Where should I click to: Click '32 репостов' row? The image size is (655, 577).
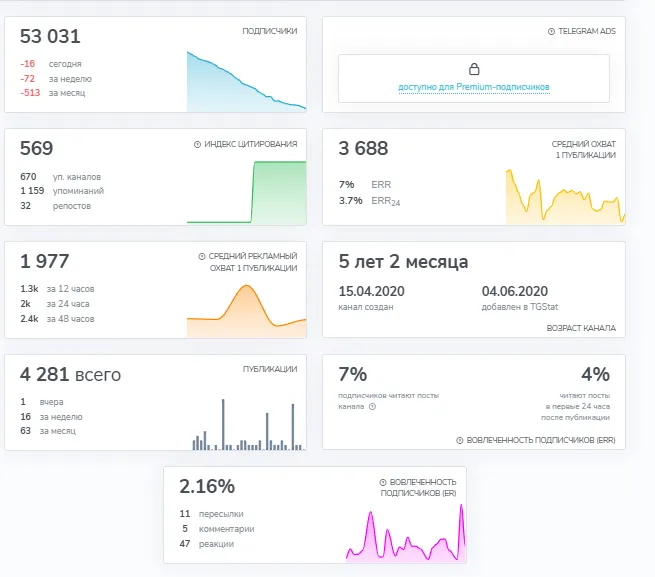click(x=56, y=206)
